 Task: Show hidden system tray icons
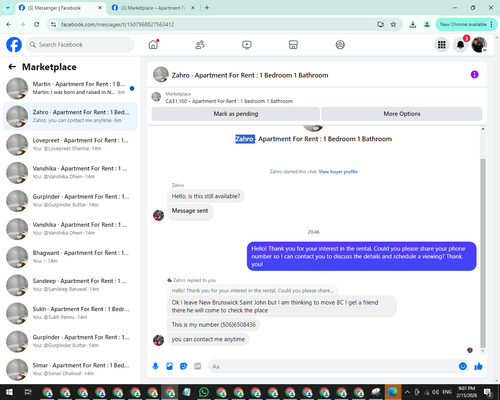(407, 392)
